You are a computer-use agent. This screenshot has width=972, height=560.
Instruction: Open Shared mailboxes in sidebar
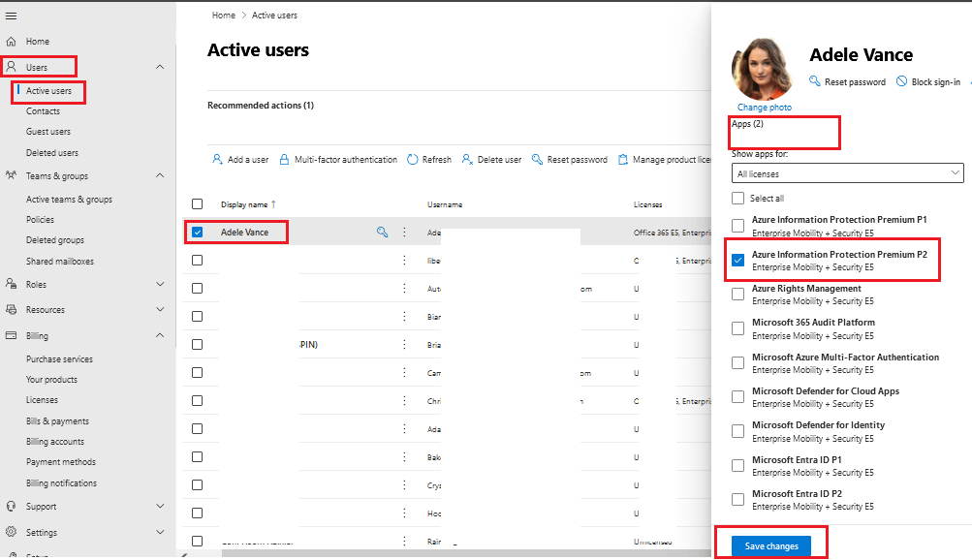point(60,262)
